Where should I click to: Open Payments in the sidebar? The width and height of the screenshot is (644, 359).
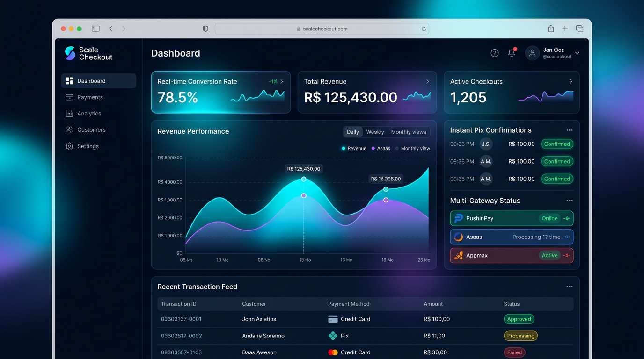[98, 97]
